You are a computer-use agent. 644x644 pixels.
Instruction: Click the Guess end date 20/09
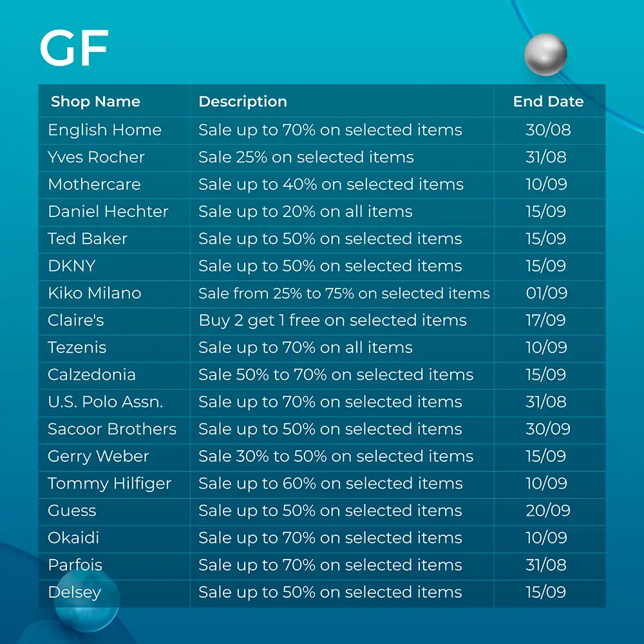[x=548, y=511]
